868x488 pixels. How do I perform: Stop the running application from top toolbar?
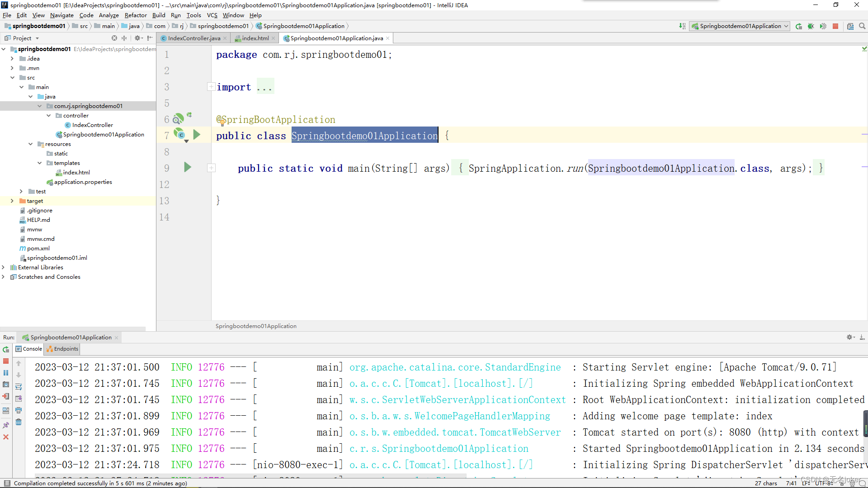(835, 26)
